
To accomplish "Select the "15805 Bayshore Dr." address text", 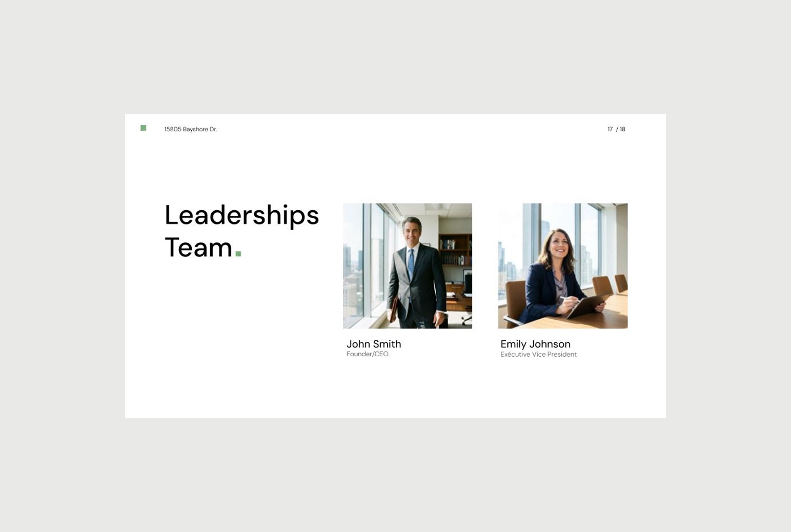I will pos(191,129).
